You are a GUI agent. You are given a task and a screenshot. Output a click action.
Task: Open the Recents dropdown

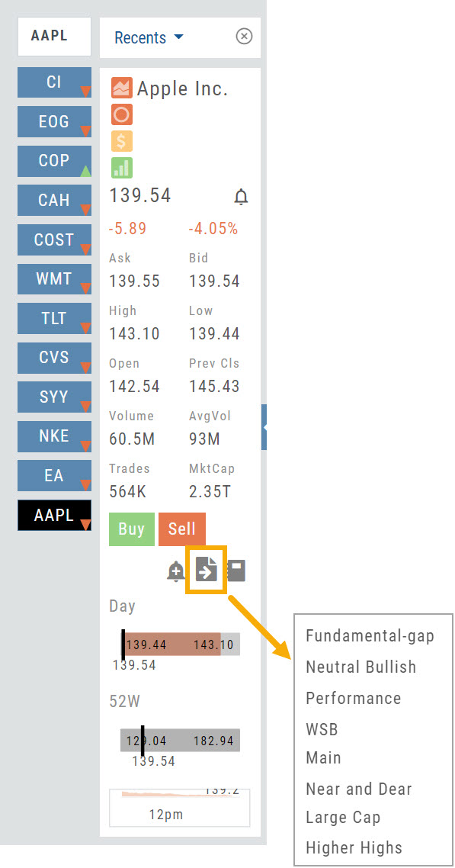coord(148,37)
